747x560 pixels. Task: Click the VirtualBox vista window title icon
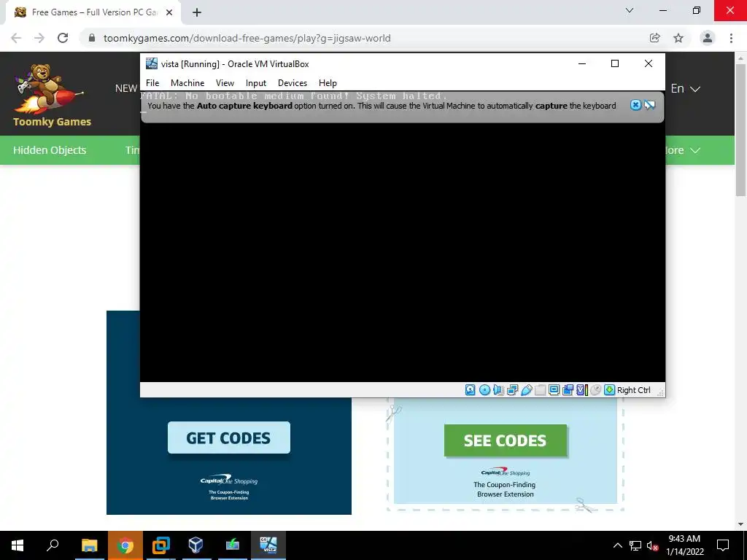[152, 64]
